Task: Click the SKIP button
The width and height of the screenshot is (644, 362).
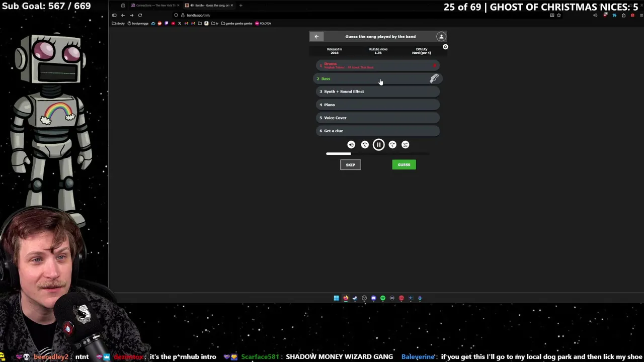Action: (x=350, y=165)
